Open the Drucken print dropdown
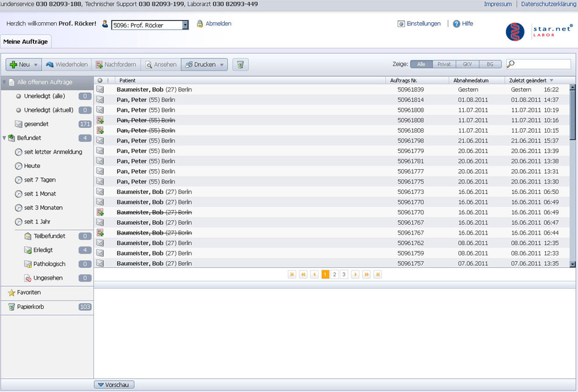The width and height of the screenshot is (578, 392). [222, 65]
